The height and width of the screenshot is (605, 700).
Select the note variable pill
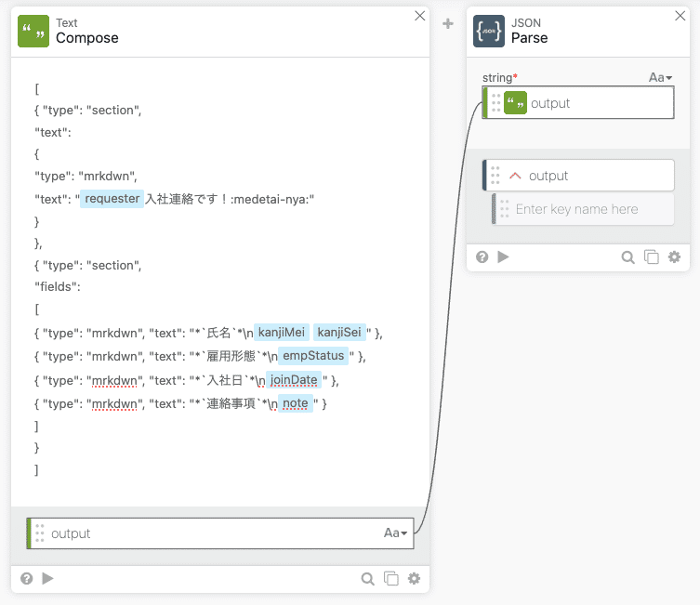click(x=295, y=403)
